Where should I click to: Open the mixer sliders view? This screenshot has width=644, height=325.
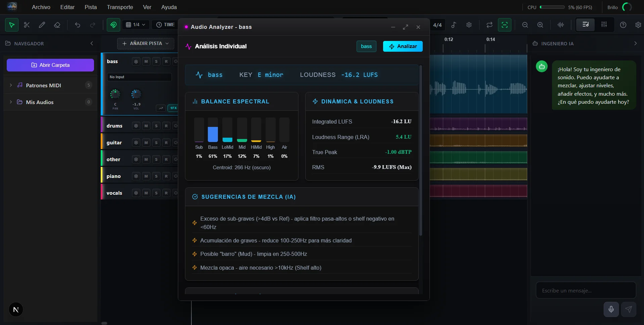[x=604, y=25]
